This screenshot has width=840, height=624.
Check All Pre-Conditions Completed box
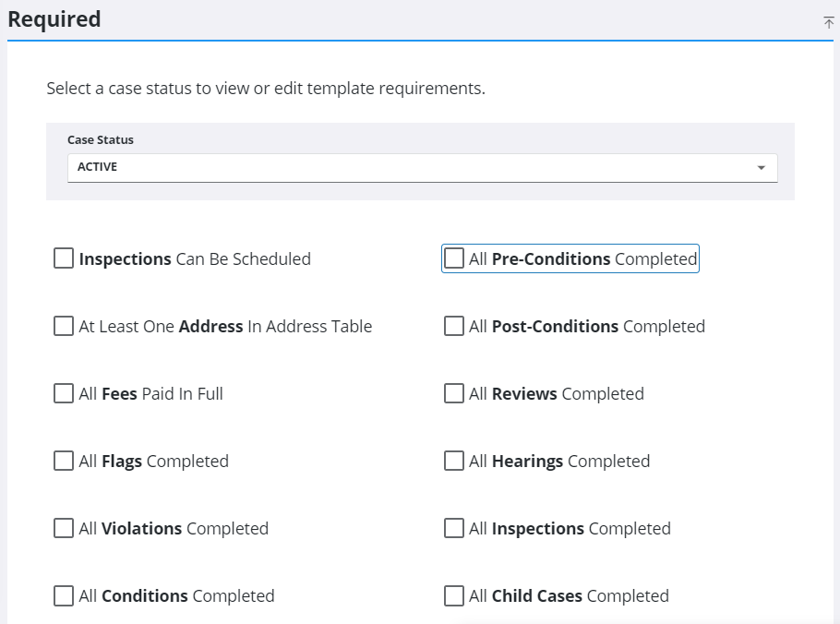click(x=454, y=258)
